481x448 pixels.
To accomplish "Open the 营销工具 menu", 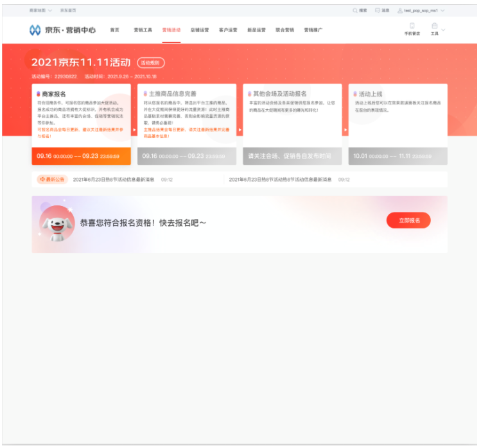I will (x=143, y=30).
